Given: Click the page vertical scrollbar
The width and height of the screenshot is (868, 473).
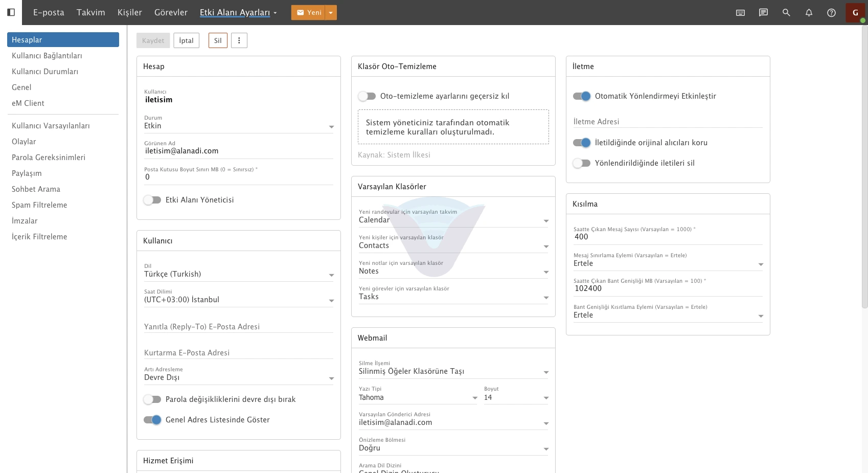Looking at the screenshot, I should coord(864,166).
